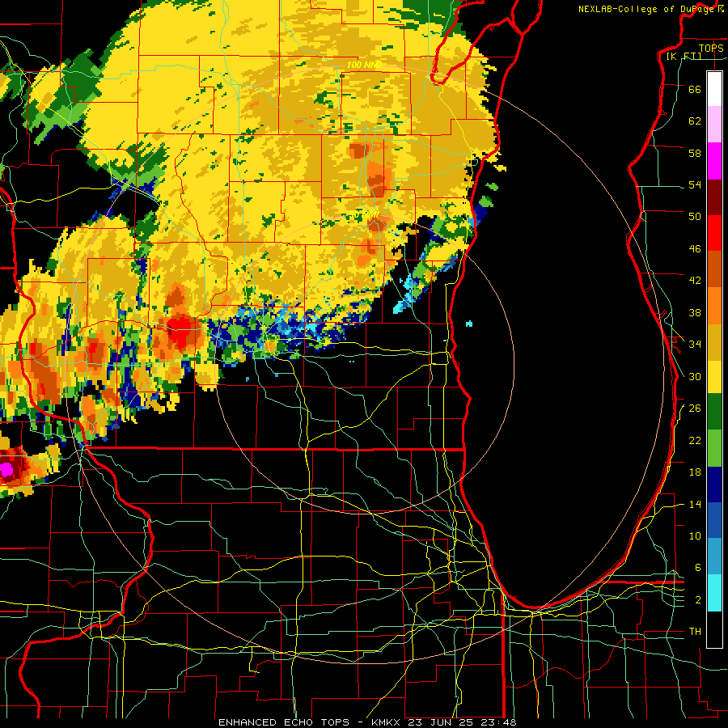Click the navy blue legend swatch

point(714,485)
